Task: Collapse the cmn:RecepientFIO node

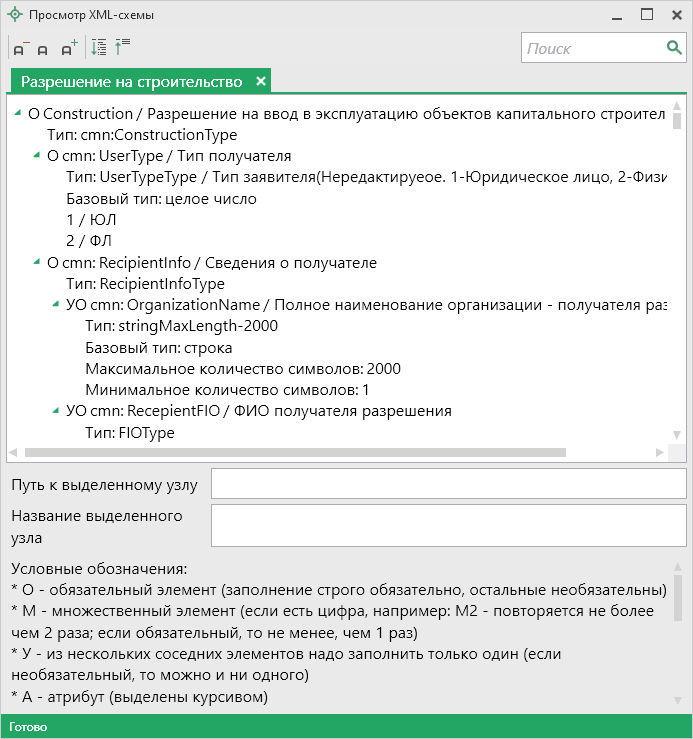Action: pos(57,411)
